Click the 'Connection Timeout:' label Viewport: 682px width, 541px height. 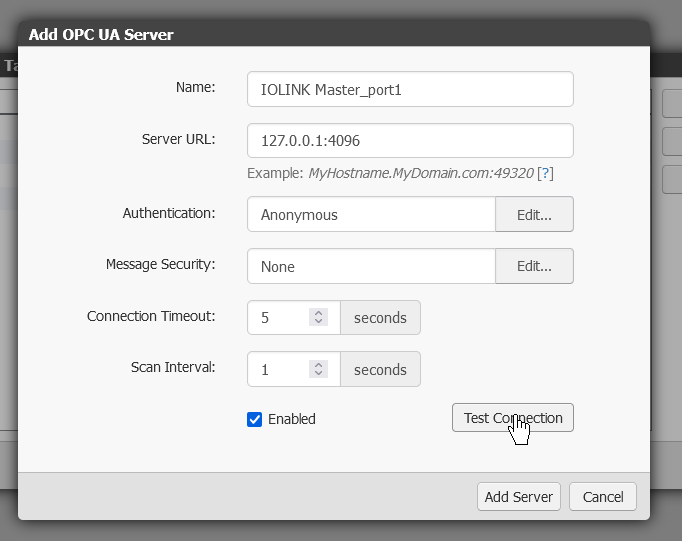[x=151, y=316]
